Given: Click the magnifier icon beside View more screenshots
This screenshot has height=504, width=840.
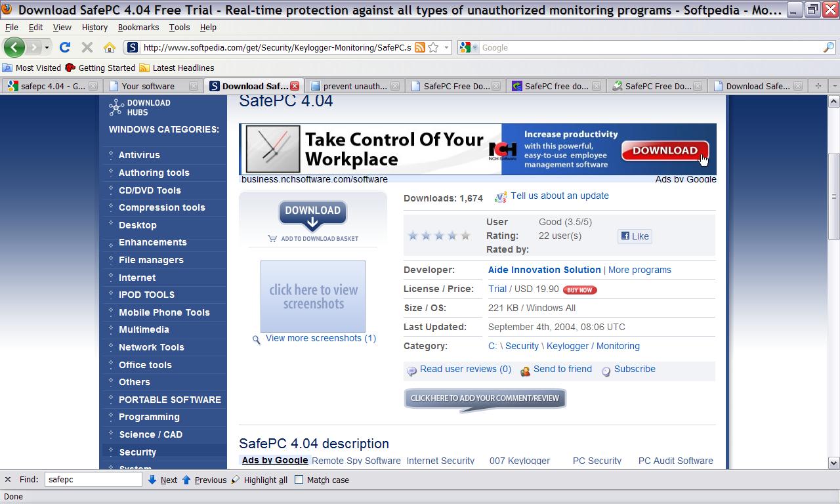Looking at the screenshot, I should (257, 339).
